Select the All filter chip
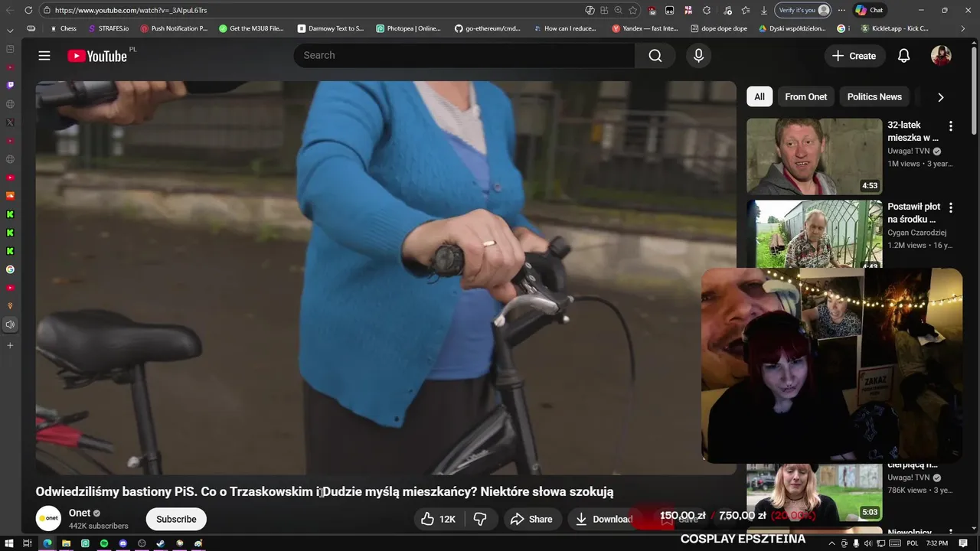The image size is (980, 551). (759, 97)
